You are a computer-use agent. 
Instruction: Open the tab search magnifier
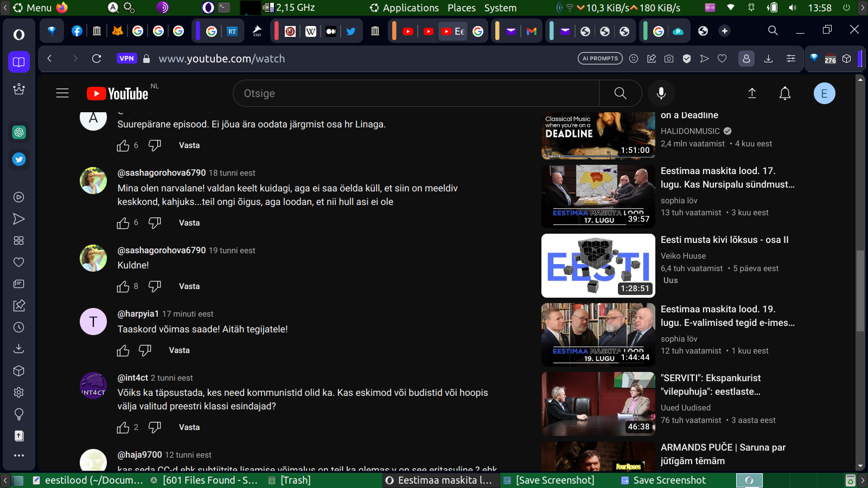[x=773, y=31]
